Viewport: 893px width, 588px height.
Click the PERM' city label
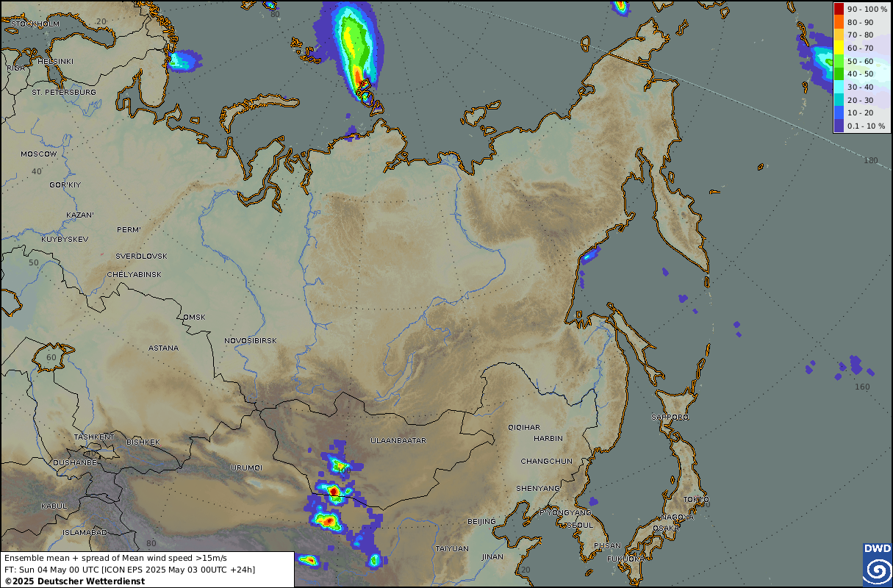pyautogui.click(x=129, y=230)
